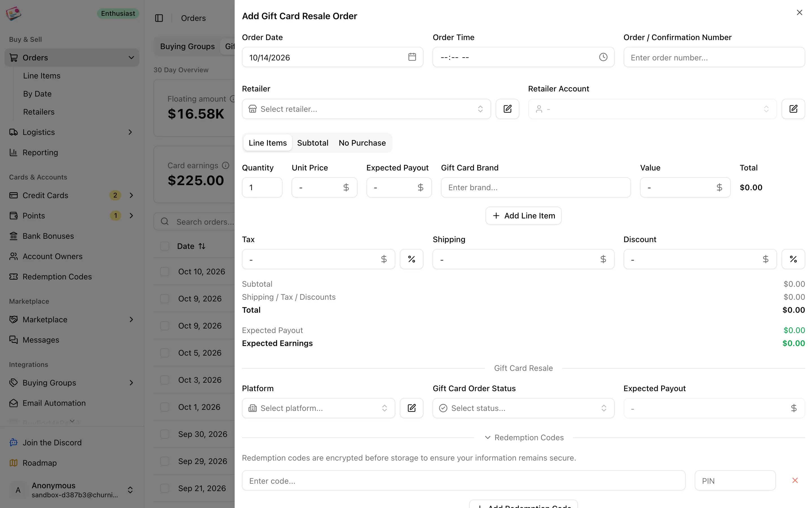Open the Select platform dropdown
Screen dimensions: 812x508
coord(318,408)
